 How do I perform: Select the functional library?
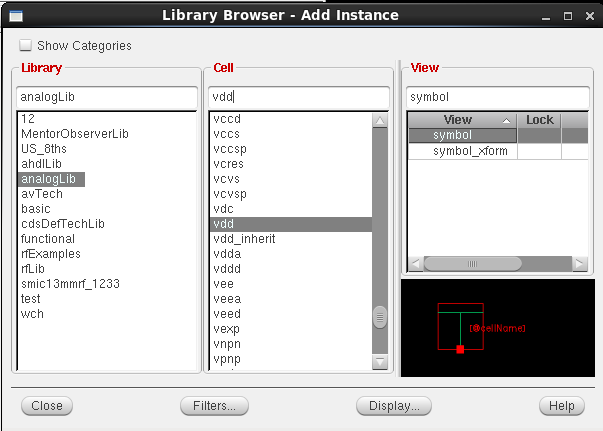[48, 239]
